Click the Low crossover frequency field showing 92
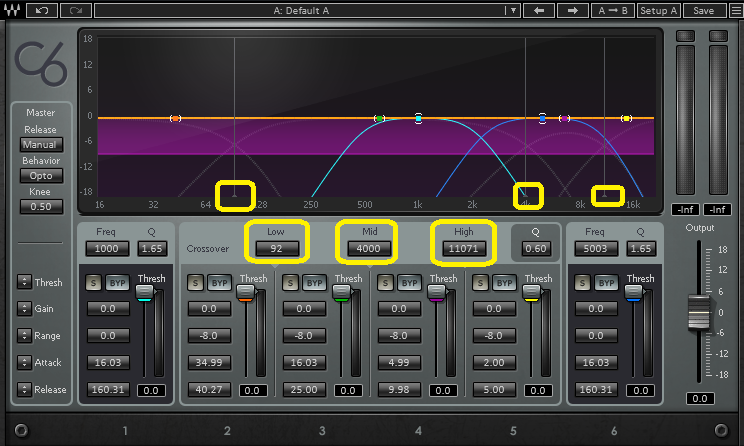This screenshot has width=744, height=446. point(277,249)
